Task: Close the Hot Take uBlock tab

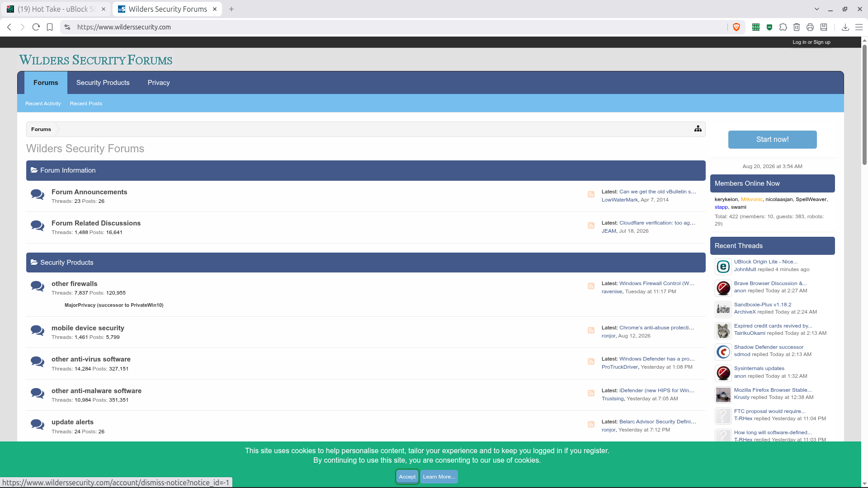Action: point(103,9)
